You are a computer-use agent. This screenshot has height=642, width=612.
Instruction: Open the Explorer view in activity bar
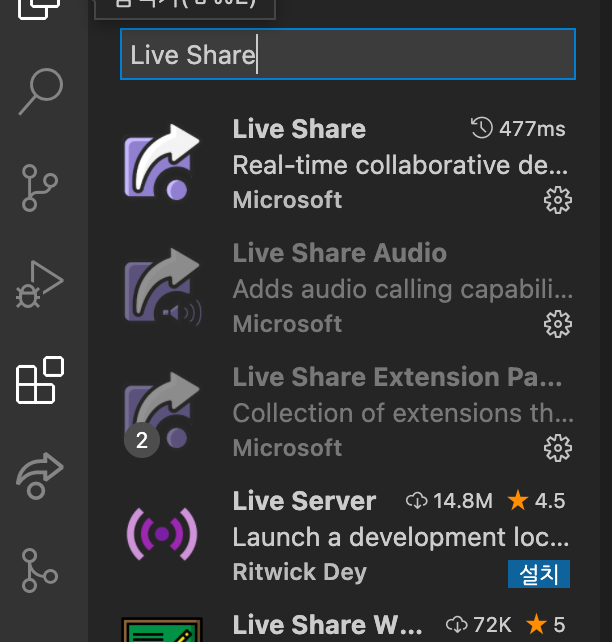click(x=39, y=8)
